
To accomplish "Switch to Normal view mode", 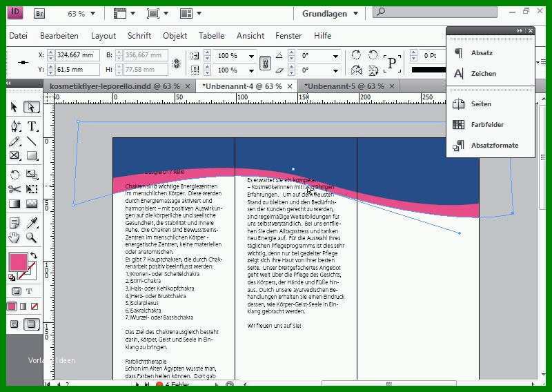I will 14,324.
